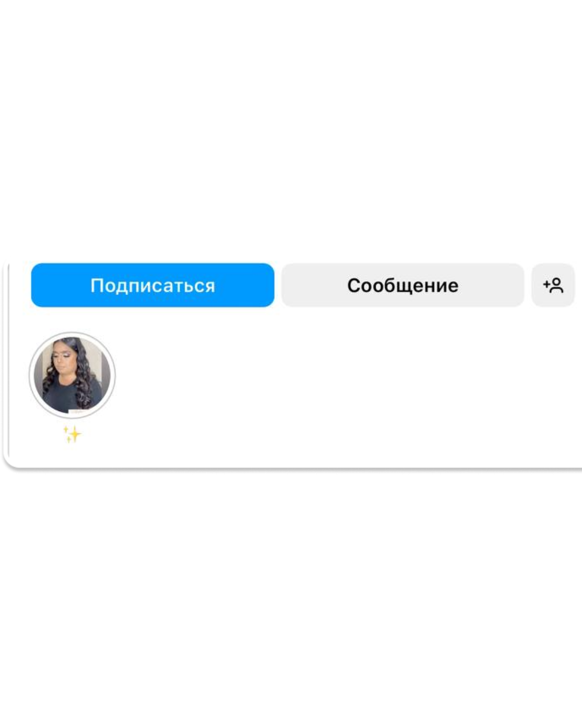
Task: Start a chat through the Сообщение button
Action: [x=403, y=285]
